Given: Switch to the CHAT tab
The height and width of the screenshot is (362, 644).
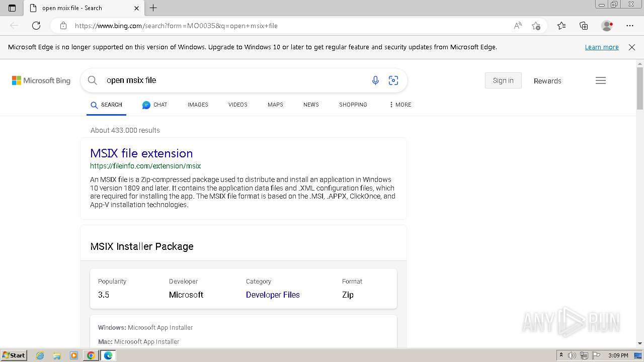Looking at the screenshot, I should point(154,105).
